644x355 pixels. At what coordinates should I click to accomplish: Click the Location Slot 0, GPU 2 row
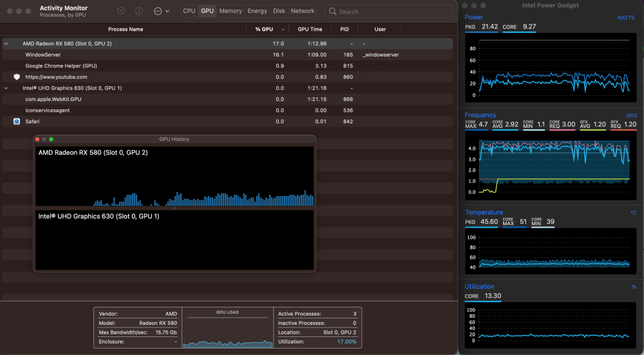tap(317, 332)
